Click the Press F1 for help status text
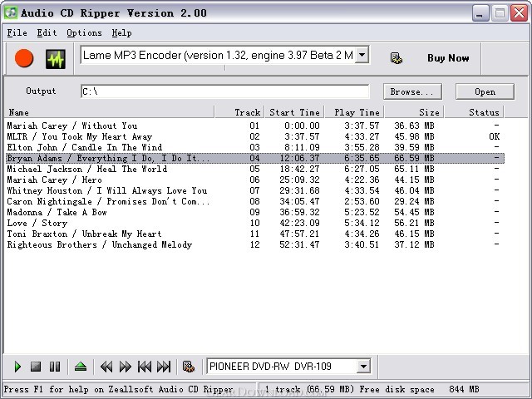This screenshot has width=532, height=399. [x=118, y=389]
